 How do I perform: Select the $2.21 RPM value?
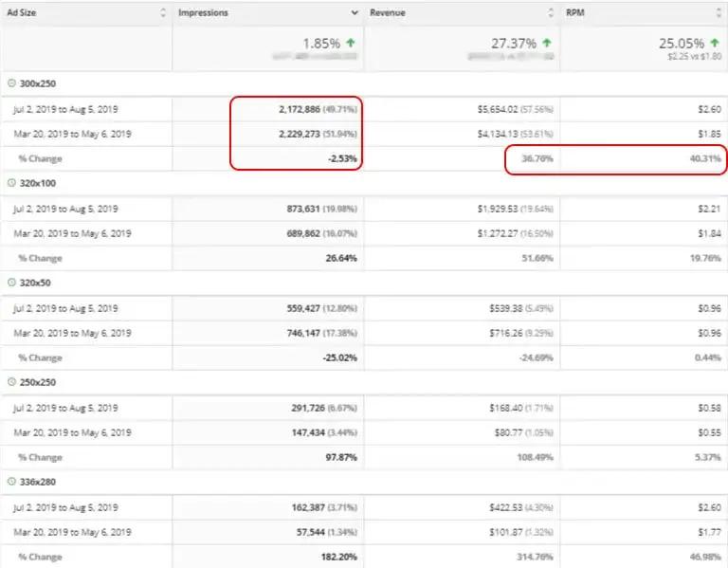pyautogui.click(x=709, y=209)
